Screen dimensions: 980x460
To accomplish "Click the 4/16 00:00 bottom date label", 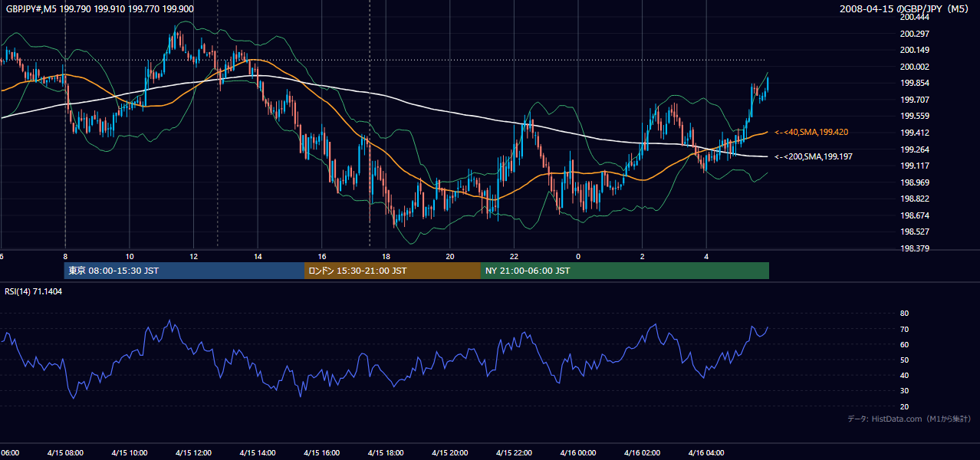I will tap(578, 452).
